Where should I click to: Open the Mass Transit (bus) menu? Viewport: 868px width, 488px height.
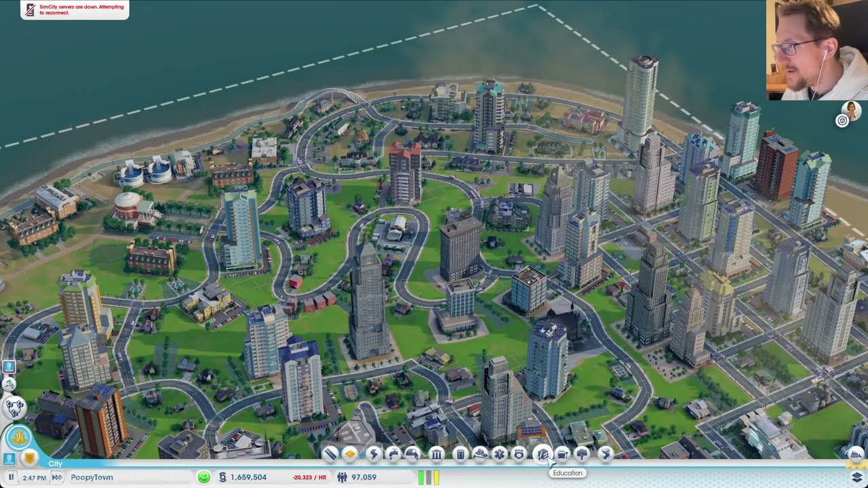(562, 454)
